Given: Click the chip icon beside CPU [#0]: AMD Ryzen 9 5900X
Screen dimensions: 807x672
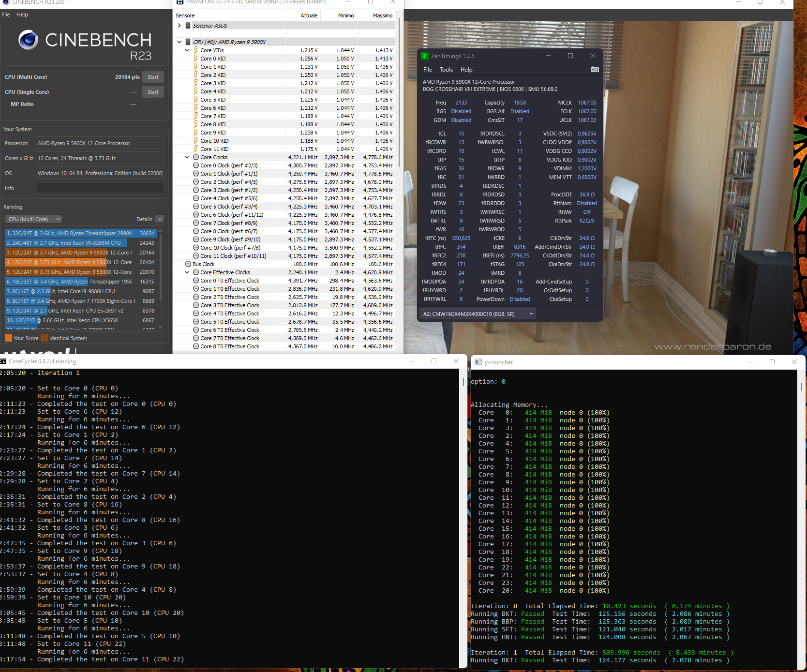Looking at the screenshot, I should click(x=188, y=42).
